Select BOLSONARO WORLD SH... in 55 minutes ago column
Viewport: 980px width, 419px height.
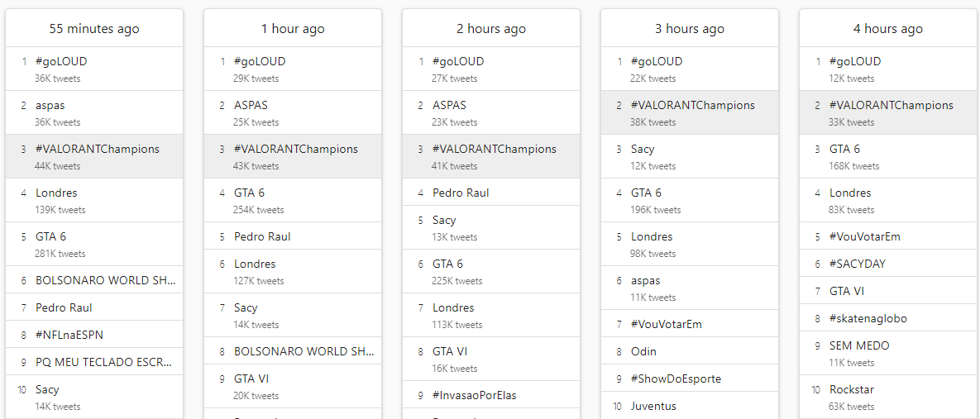105,280
